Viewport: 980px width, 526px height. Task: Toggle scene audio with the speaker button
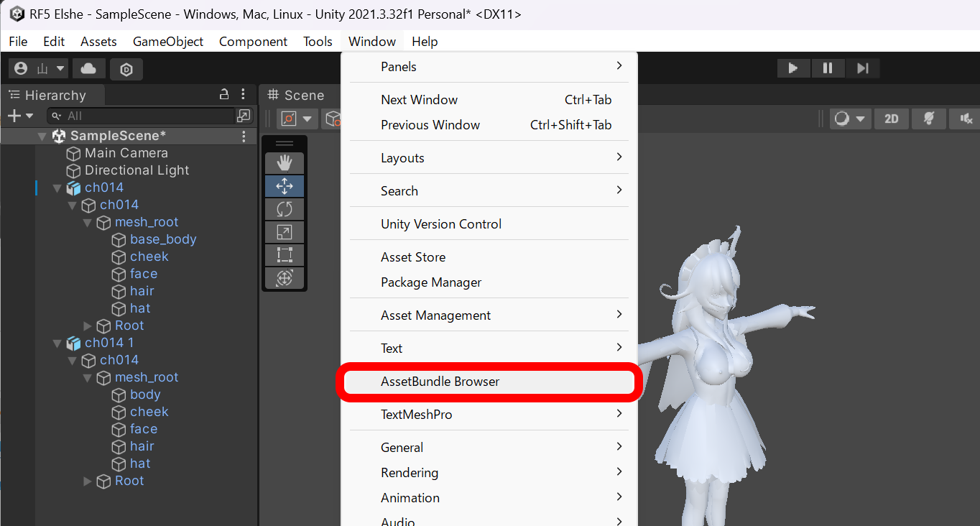coord(965,119)
